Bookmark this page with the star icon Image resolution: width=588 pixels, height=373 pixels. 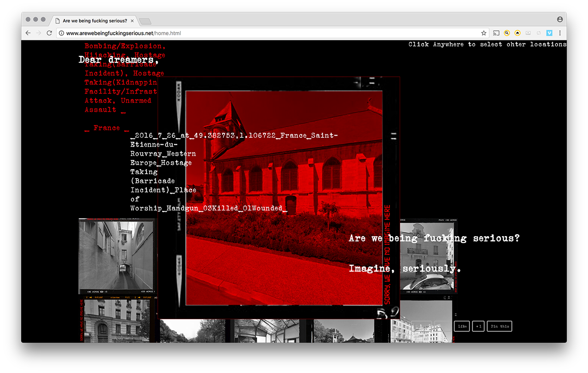coord(484,33)
